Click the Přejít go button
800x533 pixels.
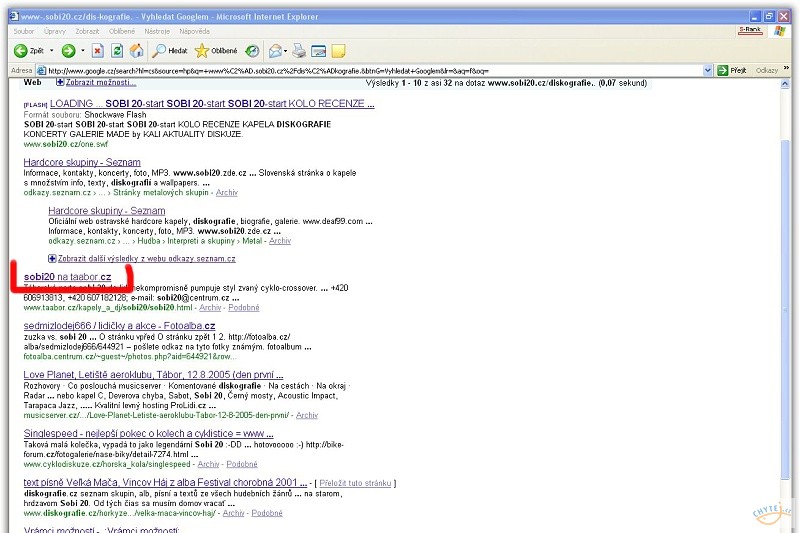coord(732,70)
